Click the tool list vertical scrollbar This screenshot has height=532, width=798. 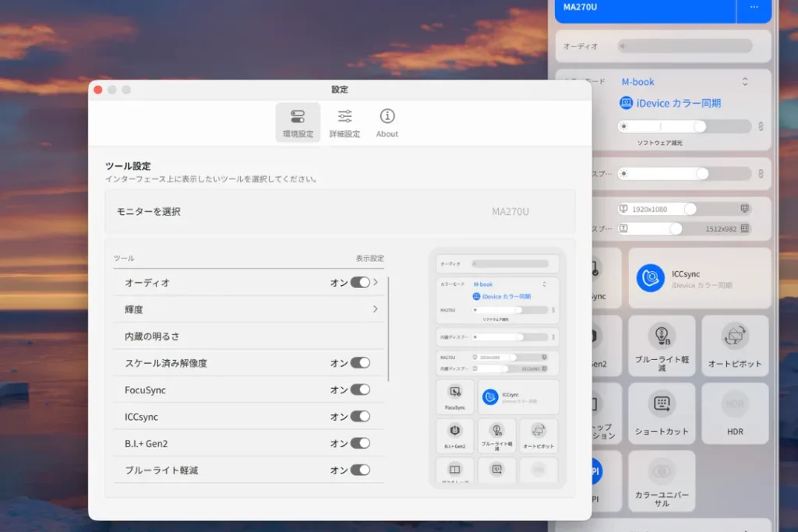tap(388, 327)
